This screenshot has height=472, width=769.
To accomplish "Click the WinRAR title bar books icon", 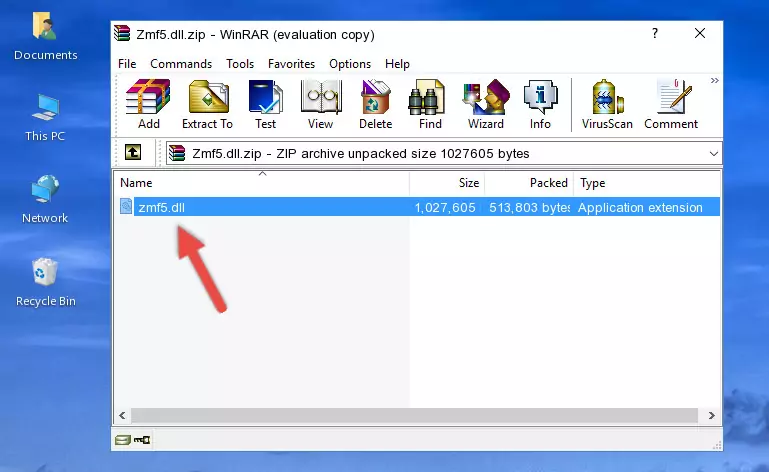I will [x=122, y=33].
